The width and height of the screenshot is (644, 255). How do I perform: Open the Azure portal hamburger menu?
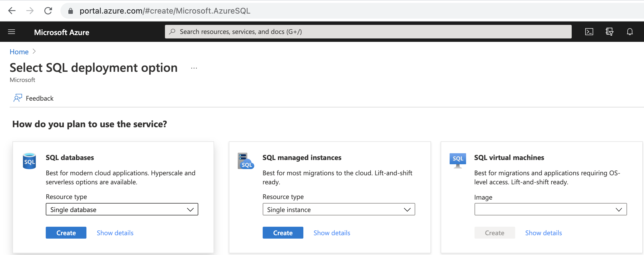(12, 32)
